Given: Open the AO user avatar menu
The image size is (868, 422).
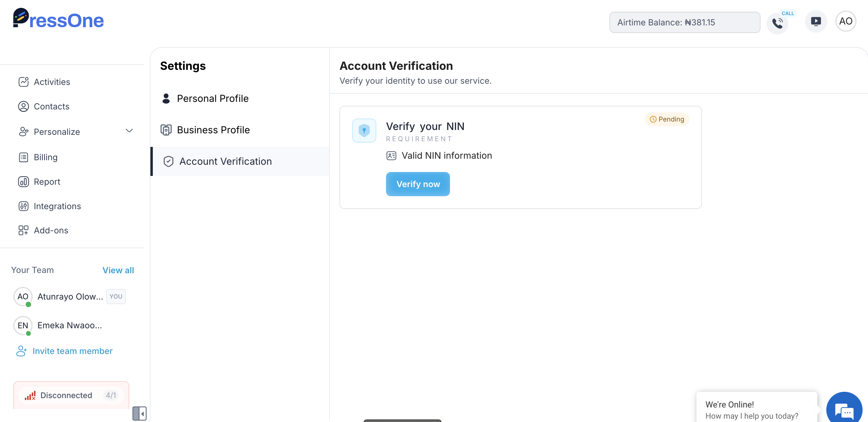Looking at the screenshot, I should [x=846, y=21].
